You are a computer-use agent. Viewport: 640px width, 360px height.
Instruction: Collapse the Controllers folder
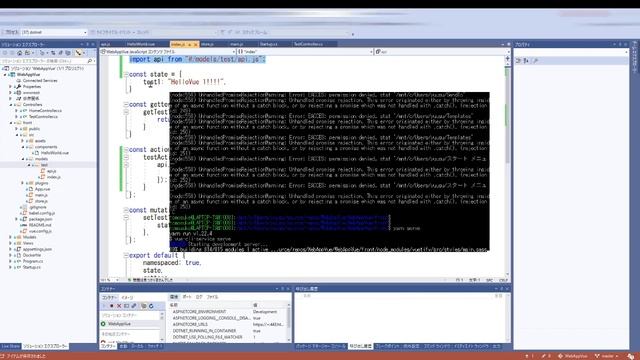click(x=11, y=104)
